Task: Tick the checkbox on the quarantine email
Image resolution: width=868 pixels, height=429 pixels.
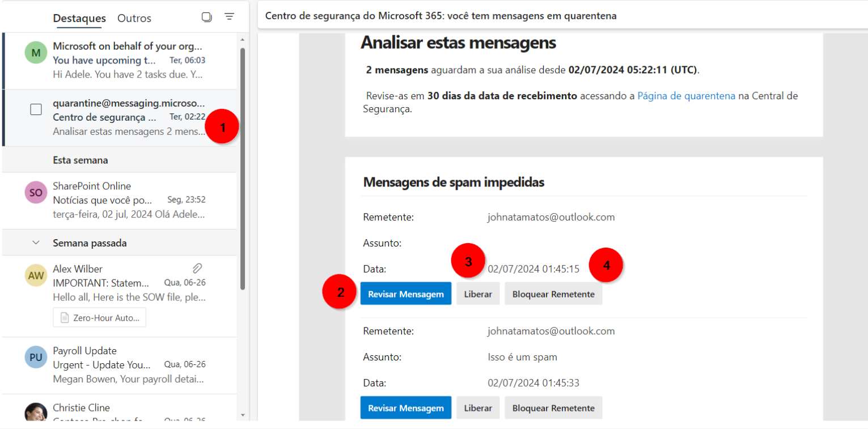Action: coord(36,110)
